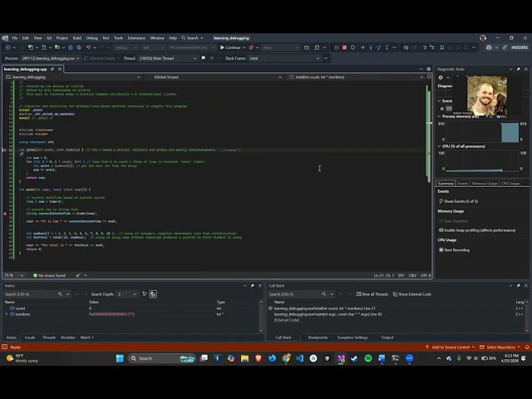Open the Search Depth dropdown
The image size is (532, 399).
pyautogui.click(x=127, y=294)
